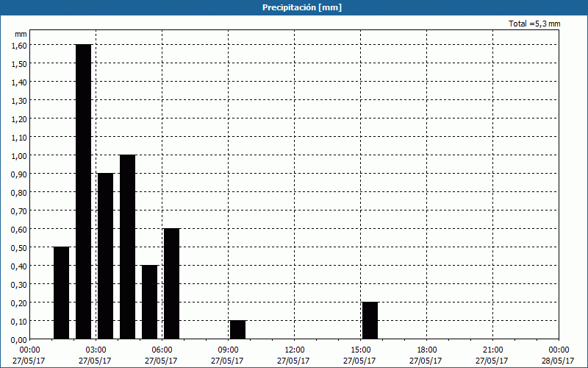Screen dimensions: 588x368
Task: Click the 0,30 y-axis label
Action: pyautogui.click(x=19, y=284)
